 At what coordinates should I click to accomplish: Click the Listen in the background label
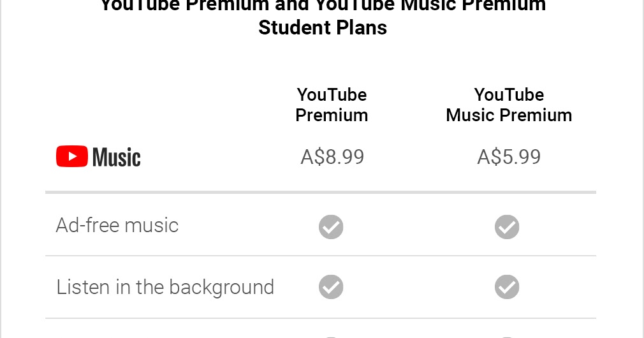point(165,287)
